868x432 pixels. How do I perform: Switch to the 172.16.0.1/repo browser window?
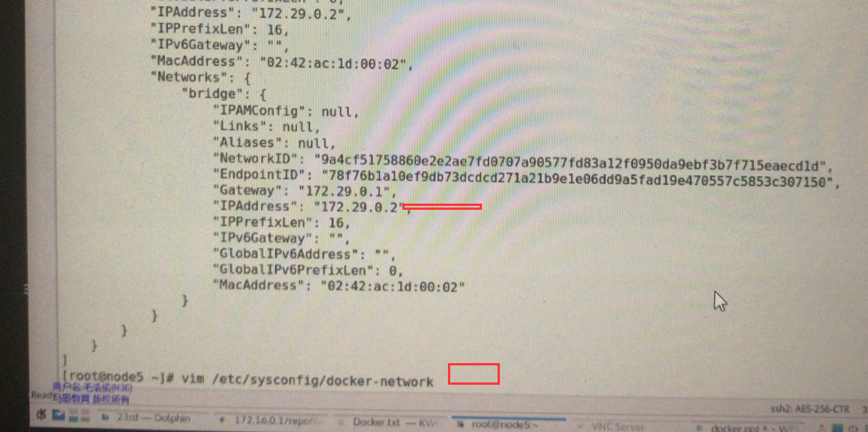tap(270, 420)
